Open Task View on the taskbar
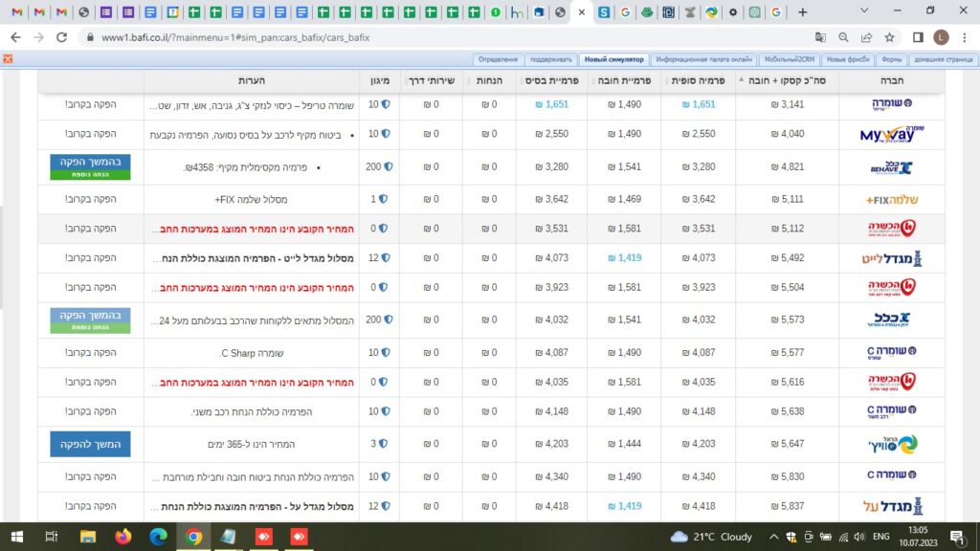The image size is (980, 551). [x=52, y=537]
